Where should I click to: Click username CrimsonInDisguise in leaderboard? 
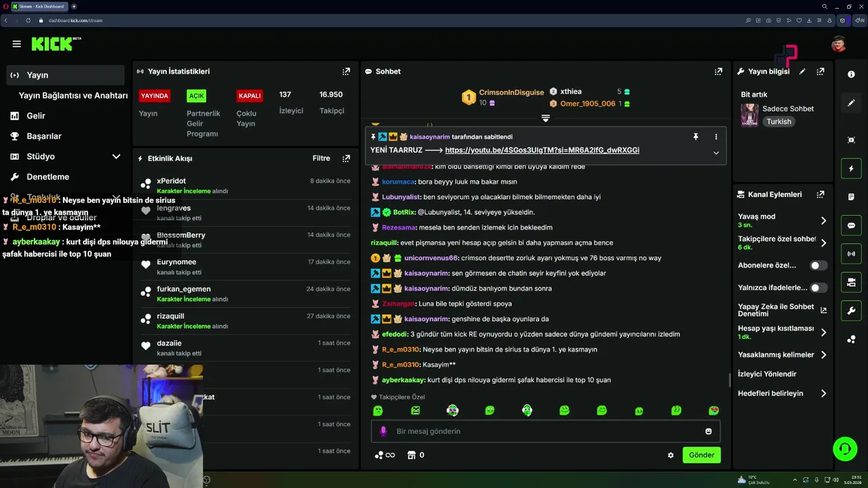tap(511, 92)
